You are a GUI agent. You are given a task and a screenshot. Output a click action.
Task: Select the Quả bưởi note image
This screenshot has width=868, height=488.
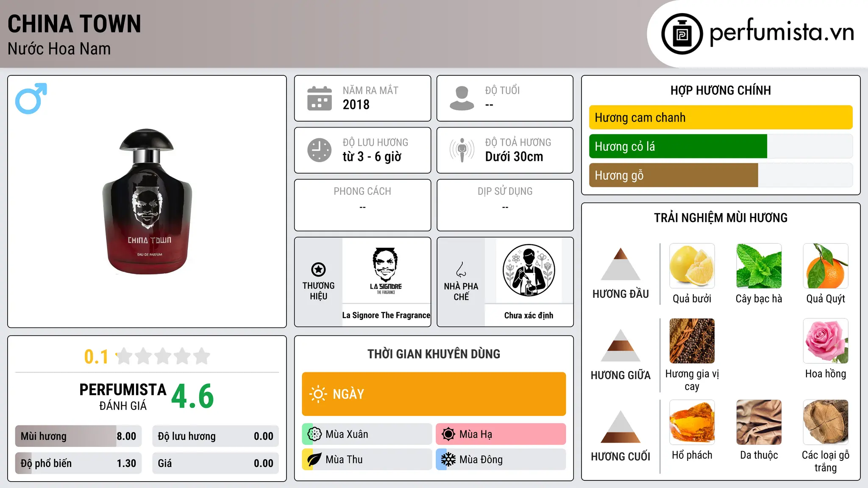coord(692,266)
